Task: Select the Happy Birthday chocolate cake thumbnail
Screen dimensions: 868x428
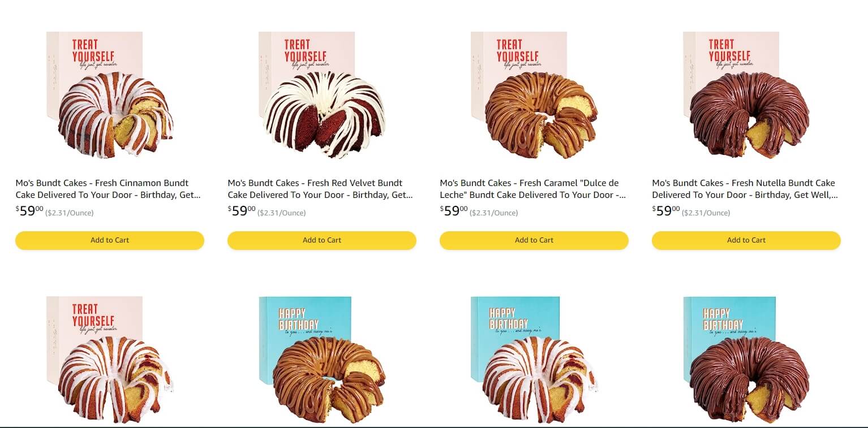Action: pyautogui.click(x=746, y=360)
